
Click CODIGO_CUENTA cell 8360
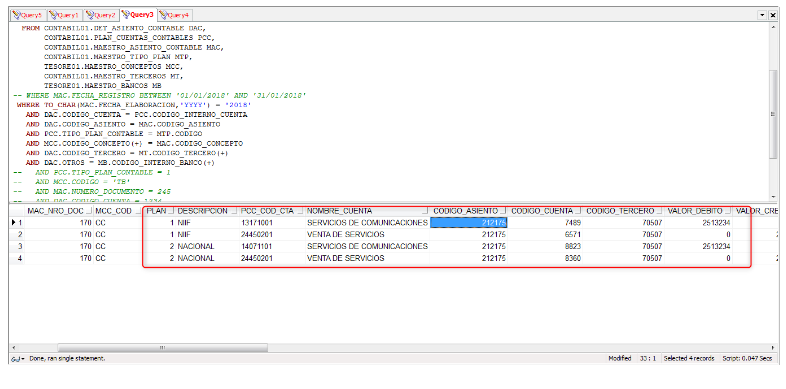(545, 259)
